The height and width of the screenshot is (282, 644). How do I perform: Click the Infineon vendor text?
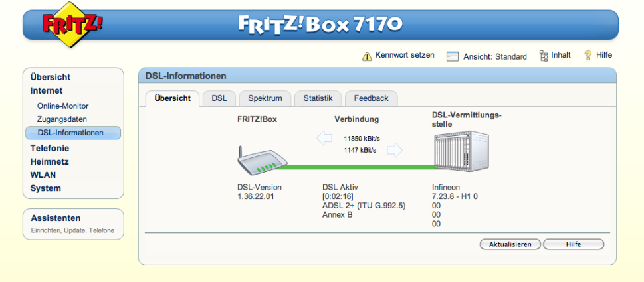(446, 187)
